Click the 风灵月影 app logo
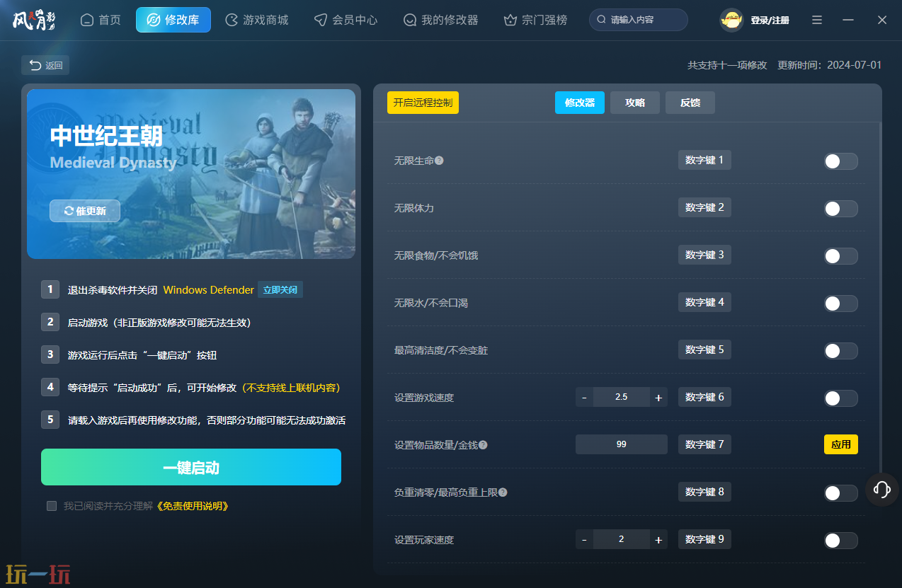902x588 pixels. (34, 20)
